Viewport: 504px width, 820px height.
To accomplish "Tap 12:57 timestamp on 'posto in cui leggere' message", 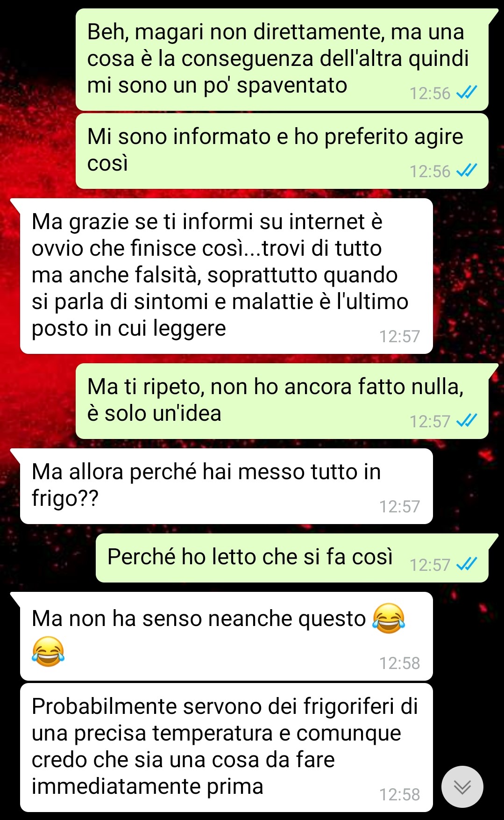I will click(399, 336).
